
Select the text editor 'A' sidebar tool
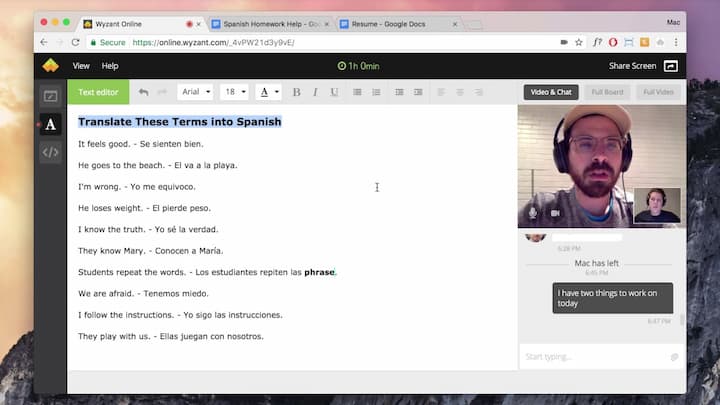tap(51, 124)
